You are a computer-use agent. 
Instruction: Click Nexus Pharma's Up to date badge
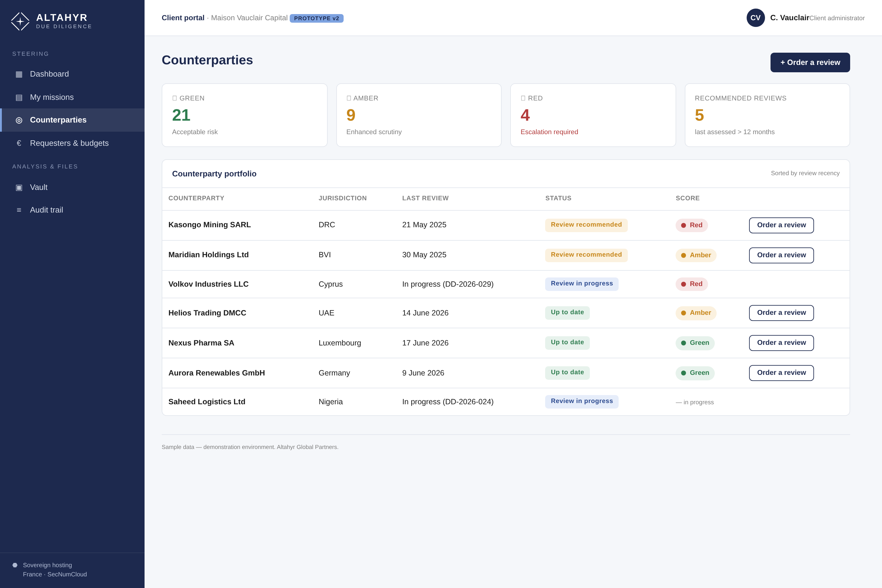(567, 343)
